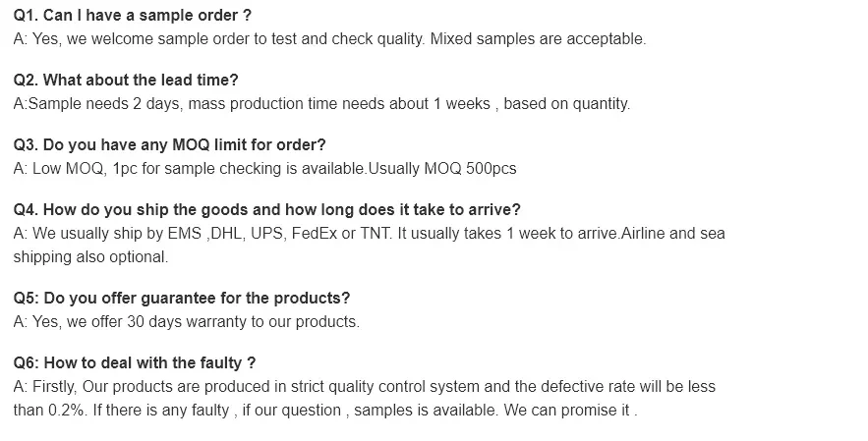Click the mixed samples acceptable answer text
Viewport: 868px width, 441px height.
[538, 38]
